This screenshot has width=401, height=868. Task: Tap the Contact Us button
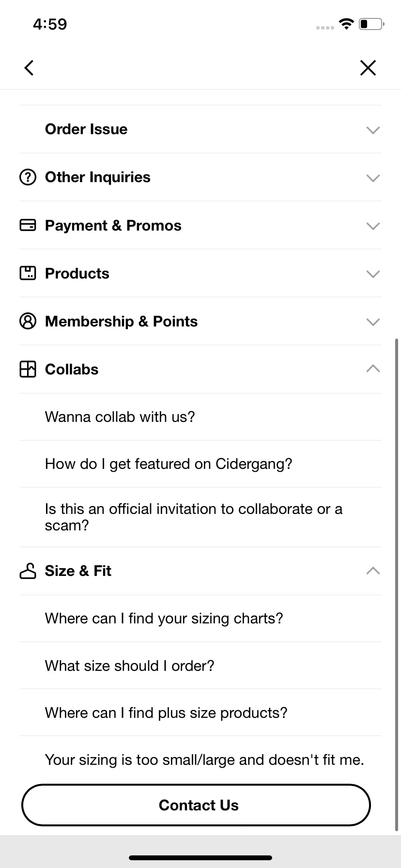(x=196, y=805)
